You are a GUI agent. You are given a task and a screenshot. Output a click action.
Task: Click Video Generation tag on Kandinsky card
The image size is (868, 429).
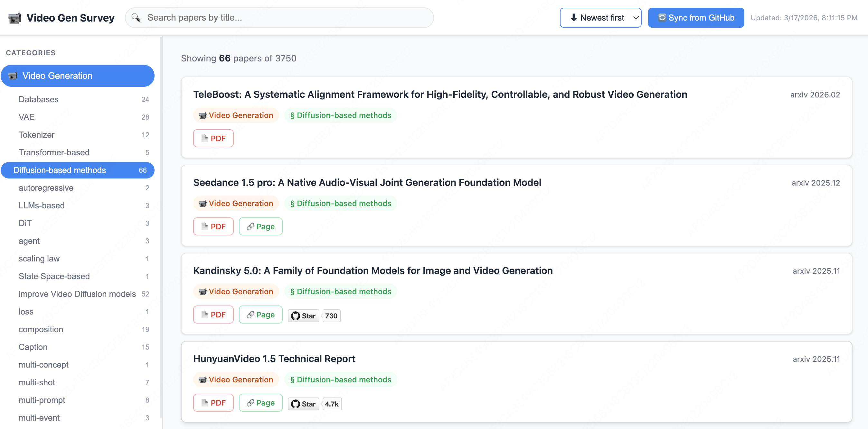coord(236,292)
